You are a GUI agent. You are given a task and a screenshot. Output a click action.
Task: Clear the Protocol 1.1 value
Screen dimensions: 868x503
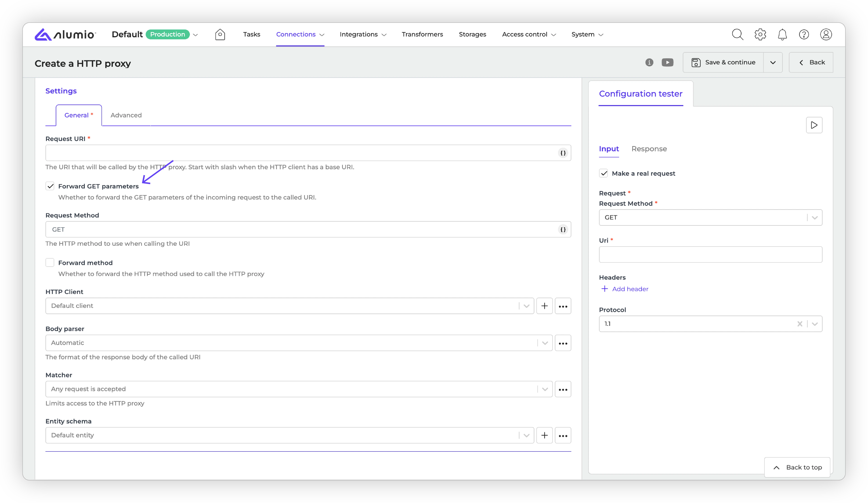800,324
